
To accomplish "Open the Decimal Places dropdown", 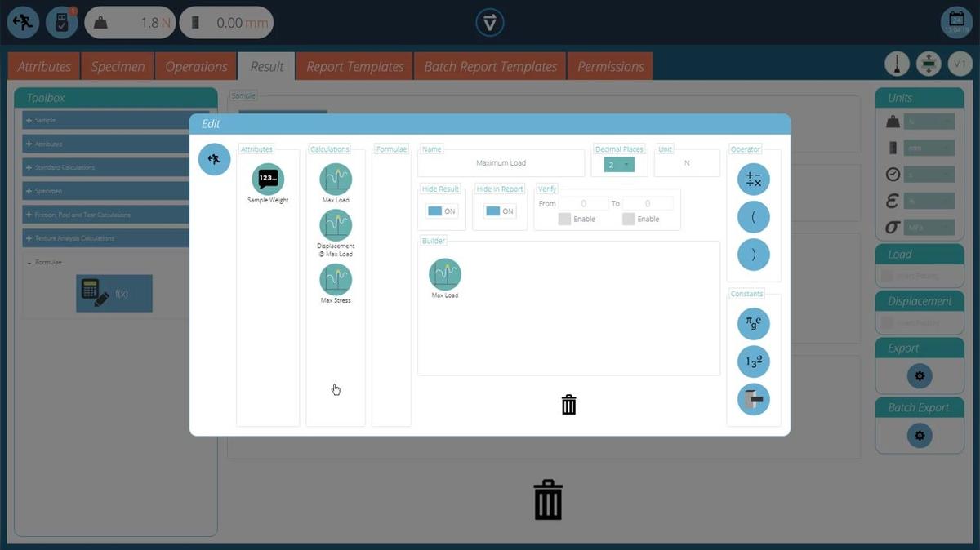I will coord(619,164).
